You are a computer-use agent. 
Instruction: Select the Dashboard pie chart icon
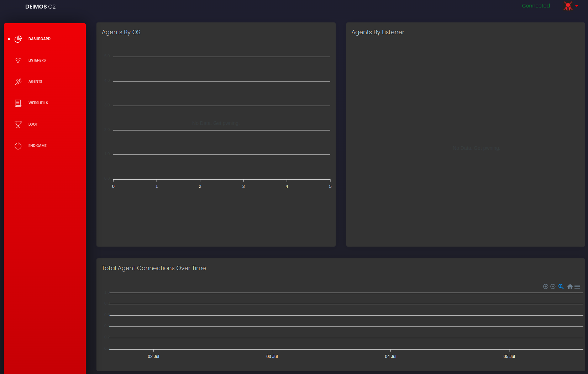click(x=18, y=39)
